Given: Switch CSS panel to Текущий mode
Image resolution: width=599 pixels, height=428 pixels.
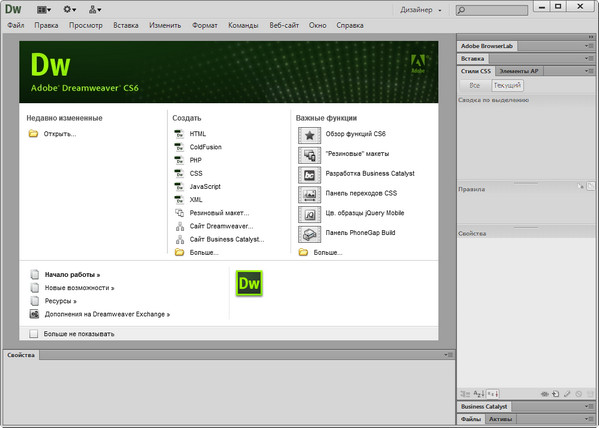Looking at the screenshot, I should coord(507,86).
